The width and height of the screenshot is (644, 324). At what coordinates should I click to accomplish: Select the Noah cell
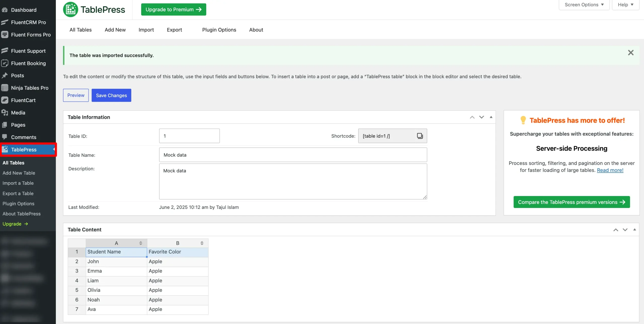tap(116, 300)
